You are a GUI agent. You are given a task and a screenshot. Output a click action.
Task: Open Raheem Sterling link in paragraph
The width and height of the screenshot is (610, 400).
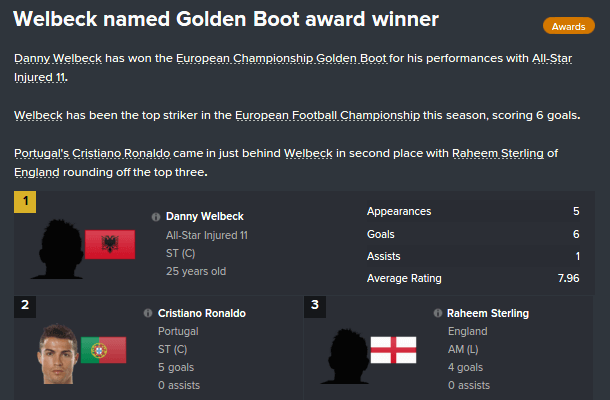[498, 153]
